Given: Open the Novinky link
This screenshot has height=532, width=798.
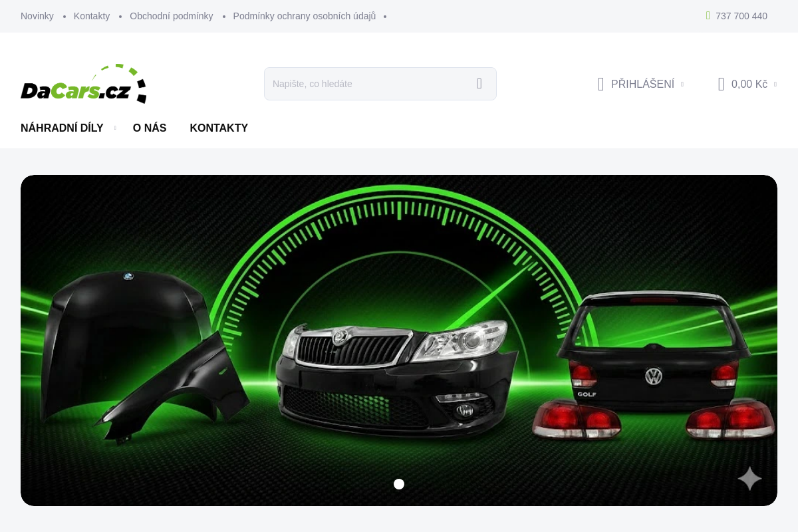Looking at the screenshot, I should 37,16.
